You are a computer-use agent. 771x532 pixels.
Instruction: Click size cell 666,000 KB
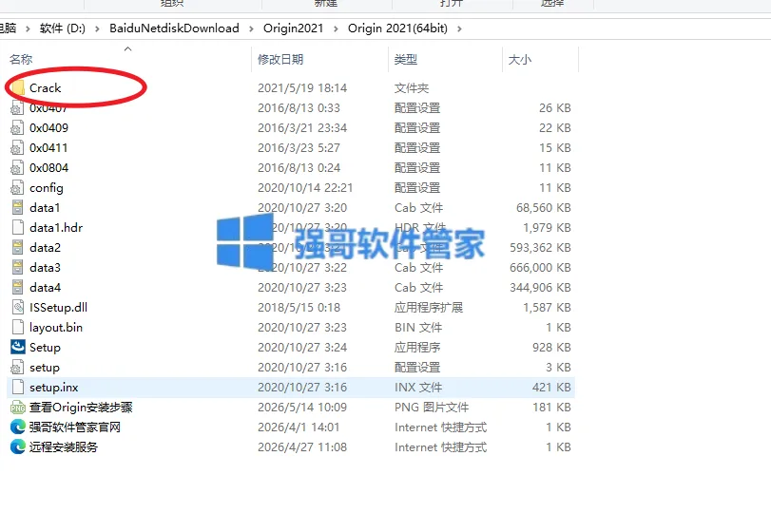click(540, 268)
